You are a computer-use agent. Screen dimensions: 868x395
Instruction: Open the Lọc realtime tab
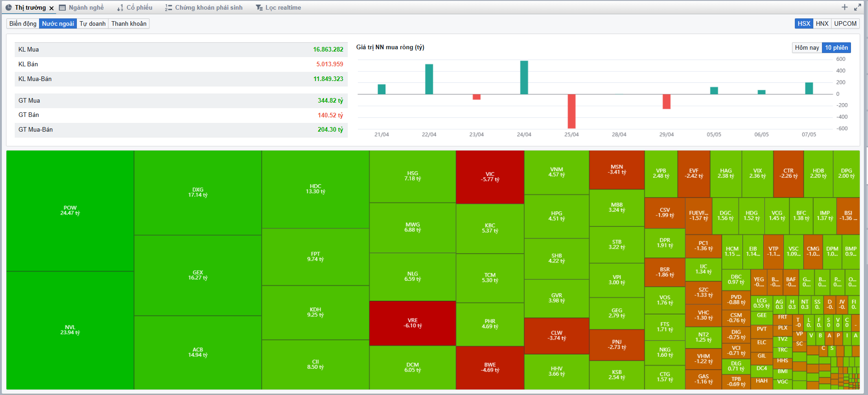(x=278, y=7)
